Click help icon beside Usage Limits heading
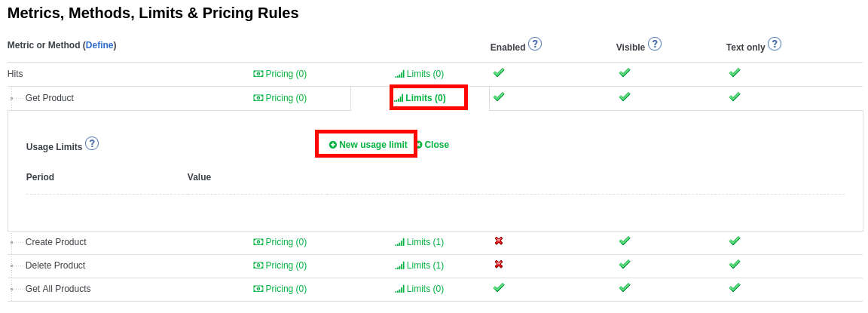868x313 pixels. (92, 143)
